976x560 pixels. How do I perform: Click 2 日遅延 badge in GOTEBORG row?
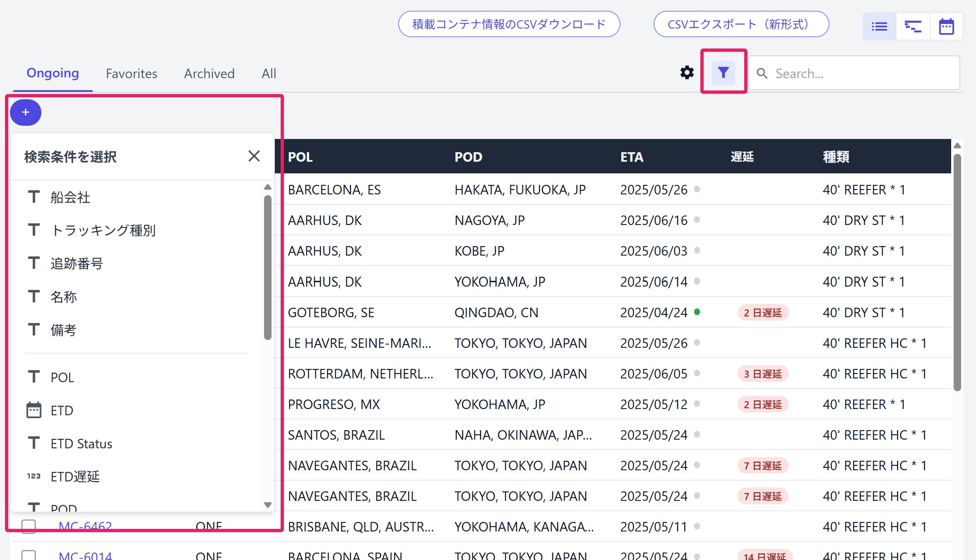click(762, 312)
